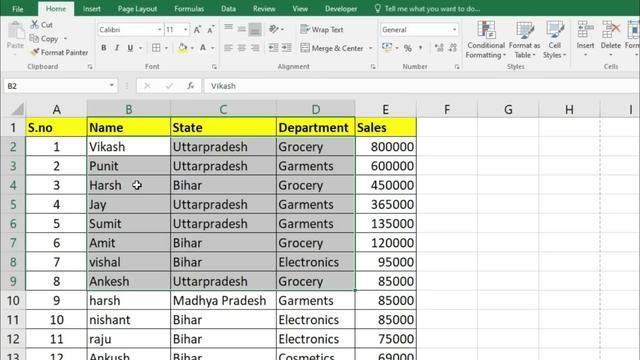The image size is (640, 360).
Task: Center text horizontally
Action: coord(242,48)
